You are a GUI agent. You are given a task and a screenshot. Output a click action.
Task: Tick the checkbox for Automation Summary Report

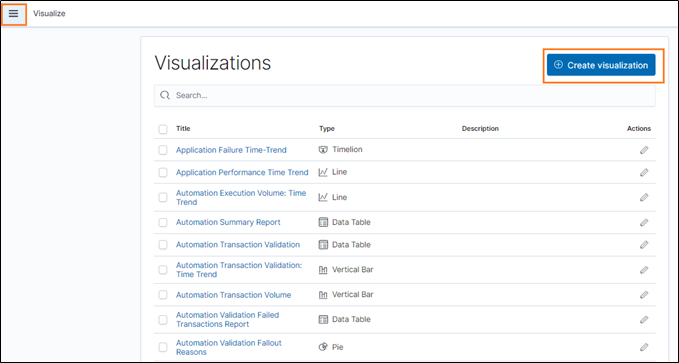coord(163,222)
